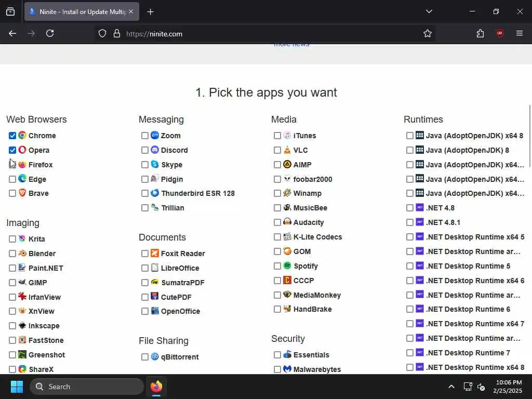Select the Ninite browser tab
532x399 pixels.
click(x=82, y=11)
